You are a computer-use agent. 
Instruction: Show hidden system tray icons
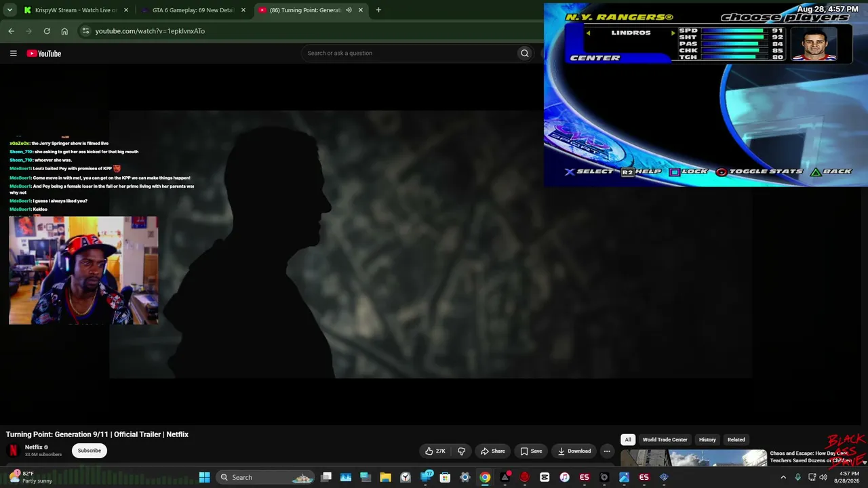click(x=783, y=477)
